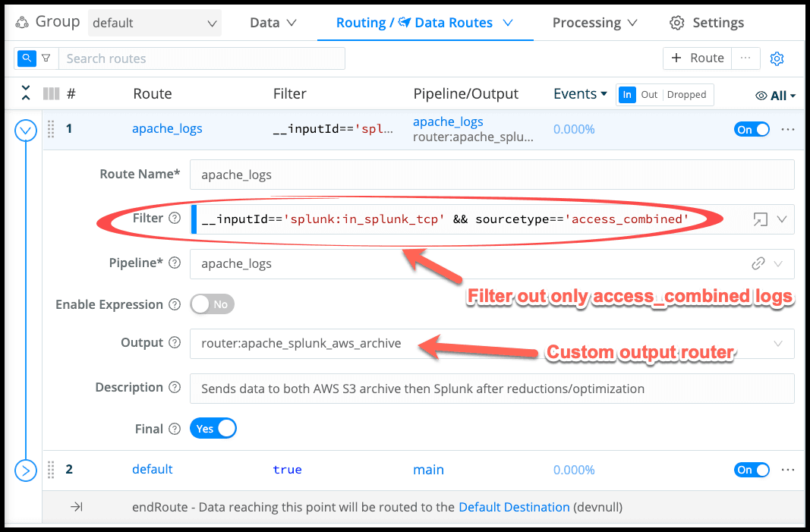Click the filter funnel icon beside search
This screenshot has height=532, width=810.
[x=46, y=58]
